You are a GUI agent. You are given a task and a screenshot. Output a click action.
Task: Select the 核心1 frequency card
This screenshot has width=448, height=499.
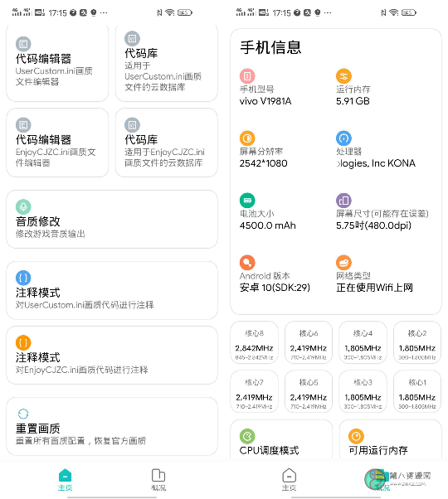pos(417,391)
